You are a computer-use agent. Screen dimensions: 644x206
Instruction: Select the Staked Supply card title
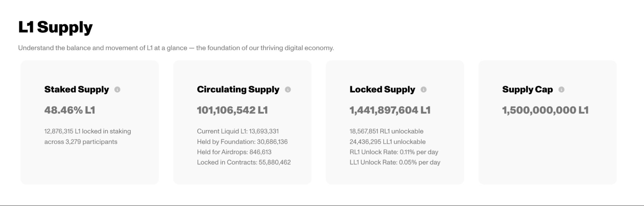pos(77,89)
